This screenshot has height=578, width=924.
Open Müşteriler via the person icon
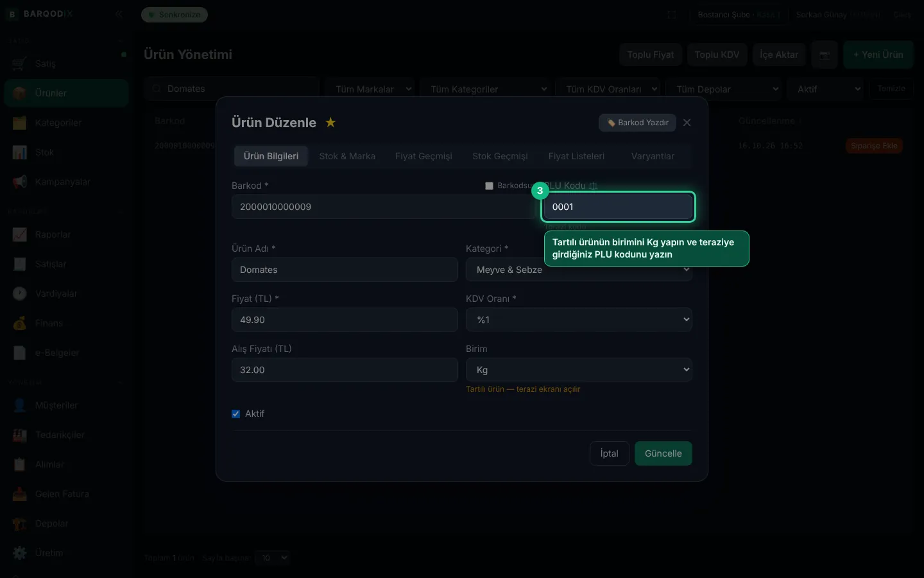coord(19,405)
